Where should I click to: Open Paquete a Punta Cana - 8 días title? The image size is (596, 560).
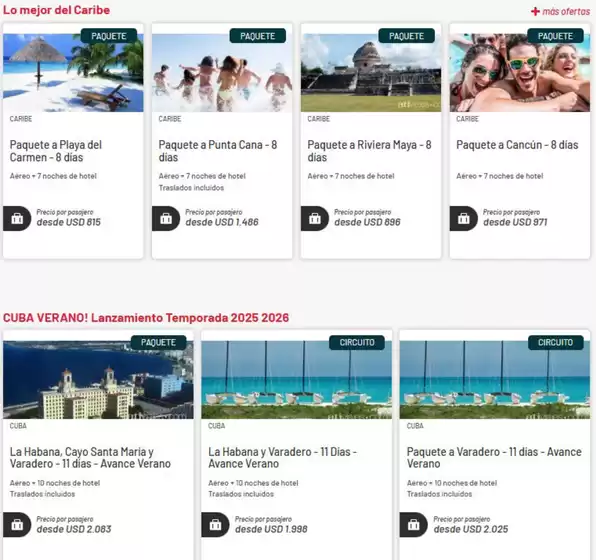click(218, 151)
